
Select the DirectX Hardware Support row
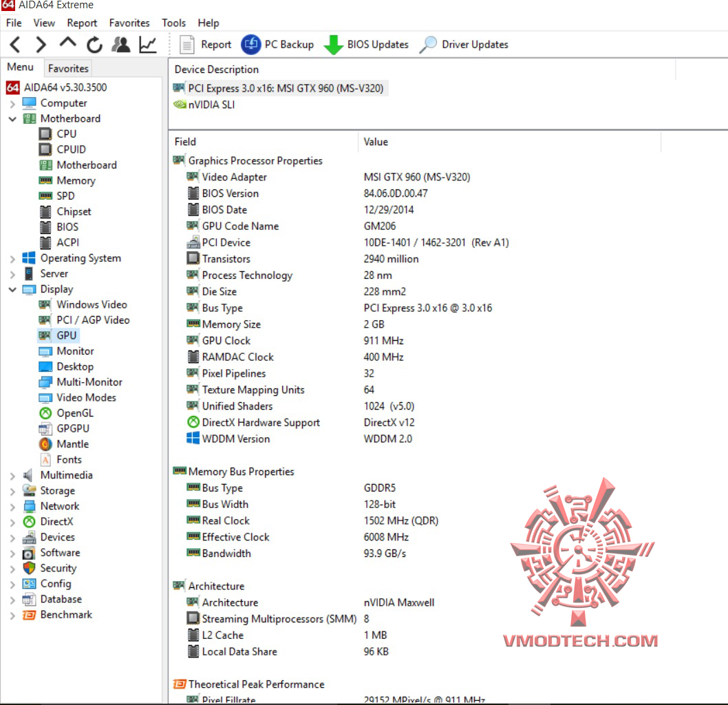tap(301, 423)
